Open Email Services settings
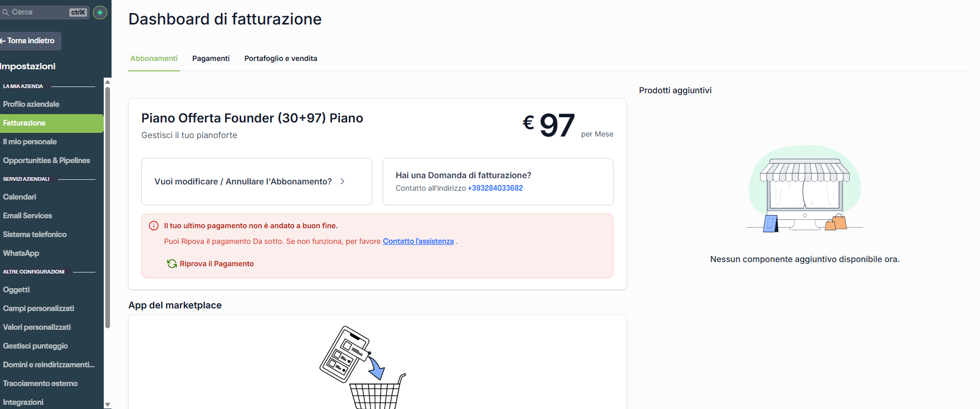 pyautogui.click(x=27, y=215)
